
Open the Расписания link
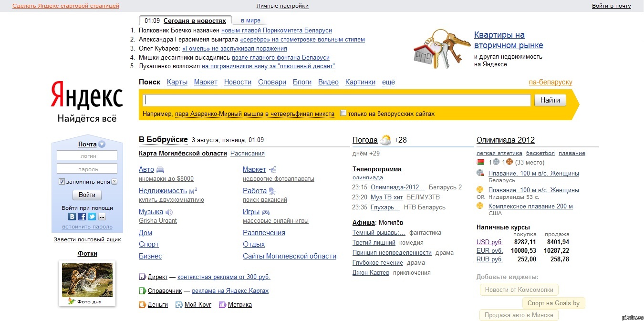pos(248,153)
